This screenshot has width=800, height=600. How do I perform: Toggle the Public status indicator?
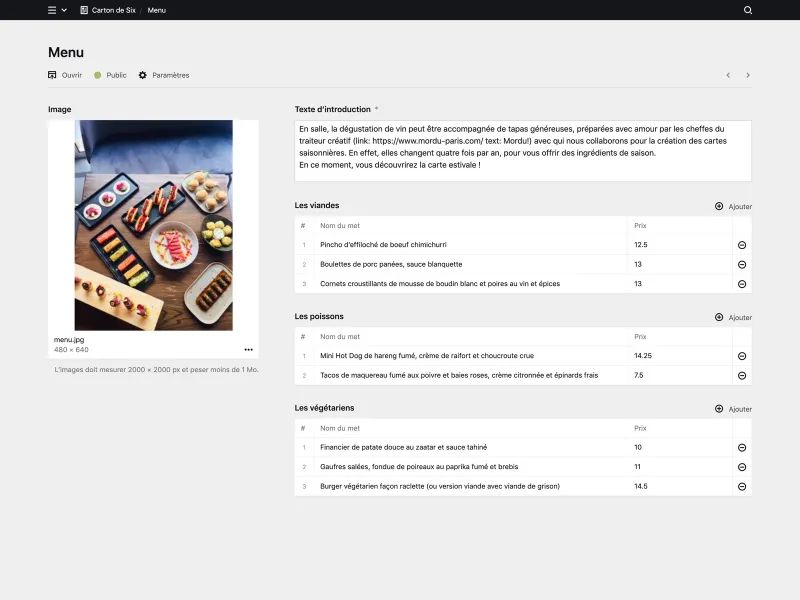tap(97, 74)
